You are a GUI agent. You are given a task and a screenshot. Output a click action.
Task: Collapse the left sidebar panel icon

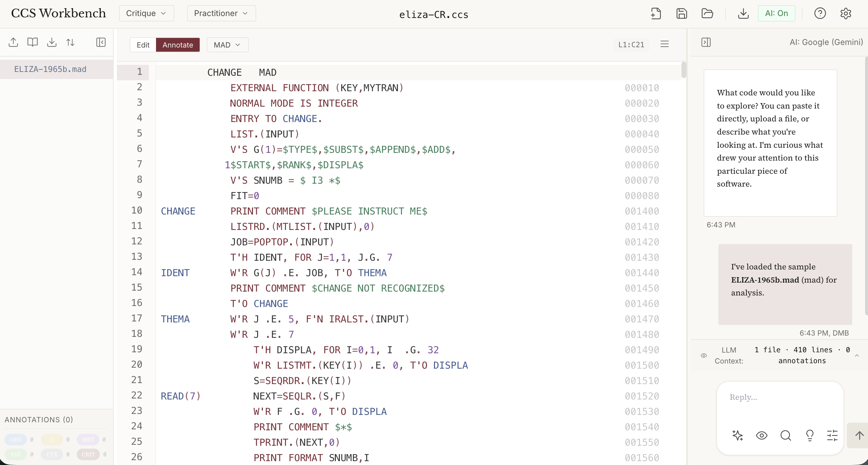[101, 42]
